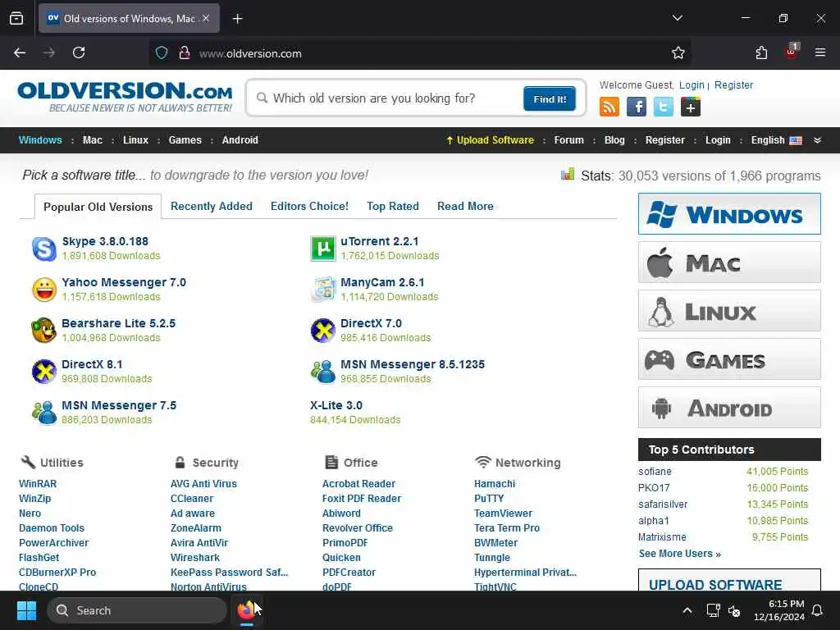
Task: Click the big Linux platform button
Action: [x=729, y=311]
